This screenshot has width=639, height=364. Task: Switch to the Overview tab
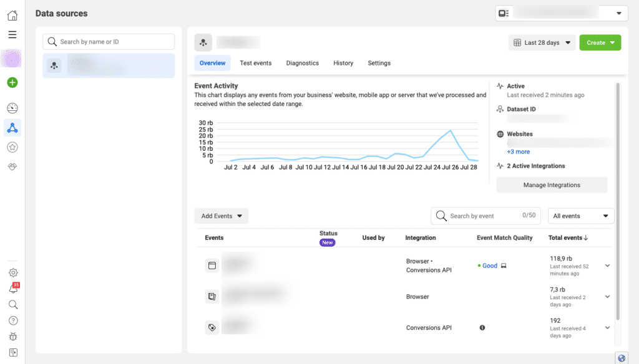pyautogui.click(x=212, y=63)
